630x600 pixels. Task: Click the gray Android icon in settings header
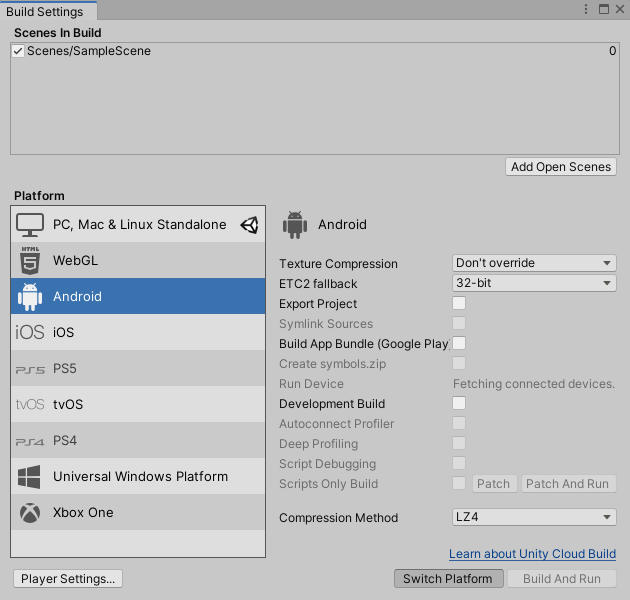[x=295, y=225]
